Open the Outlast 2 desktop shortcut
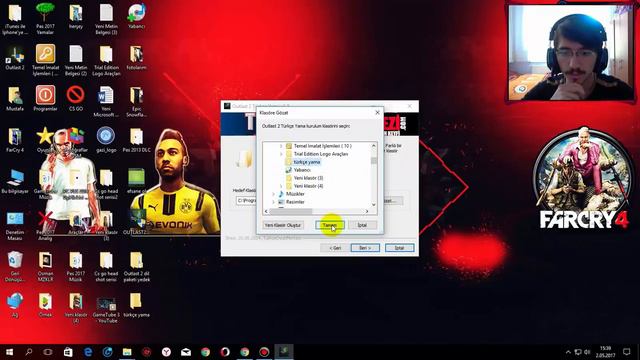The height and width of the screenshot is (360, 640). tap(15, 58)
